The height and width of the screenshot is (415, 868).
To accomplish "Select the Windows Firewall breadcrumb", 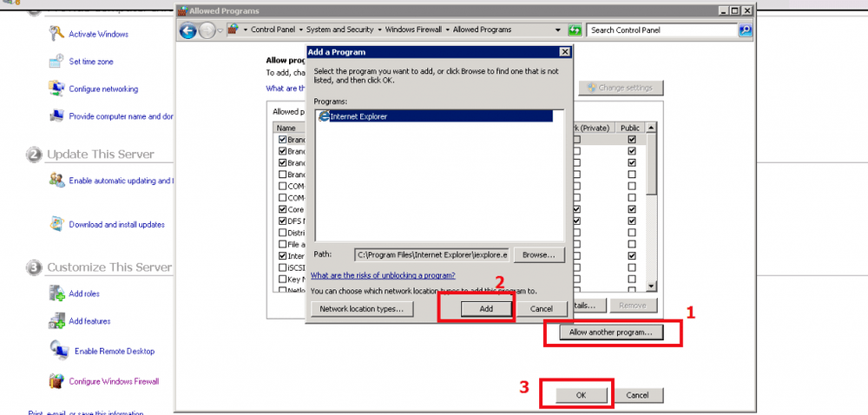I will coord(413,30).
